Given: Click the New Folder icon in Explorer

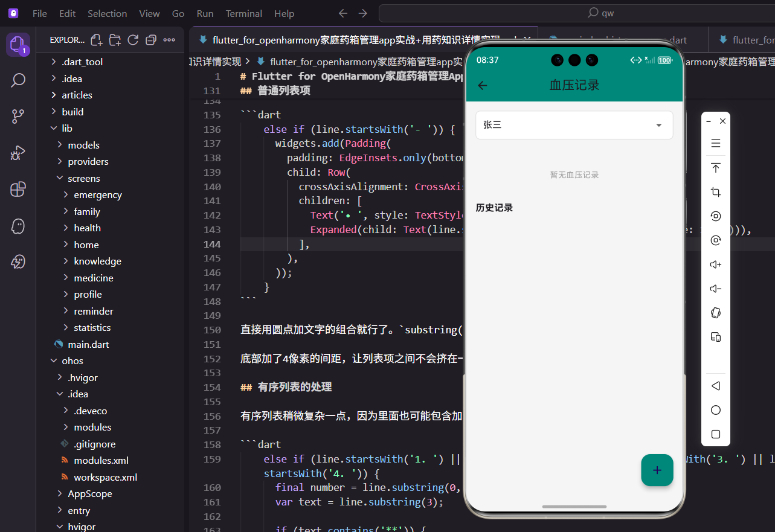Looking at the screenshot, I should coord(115,40).
